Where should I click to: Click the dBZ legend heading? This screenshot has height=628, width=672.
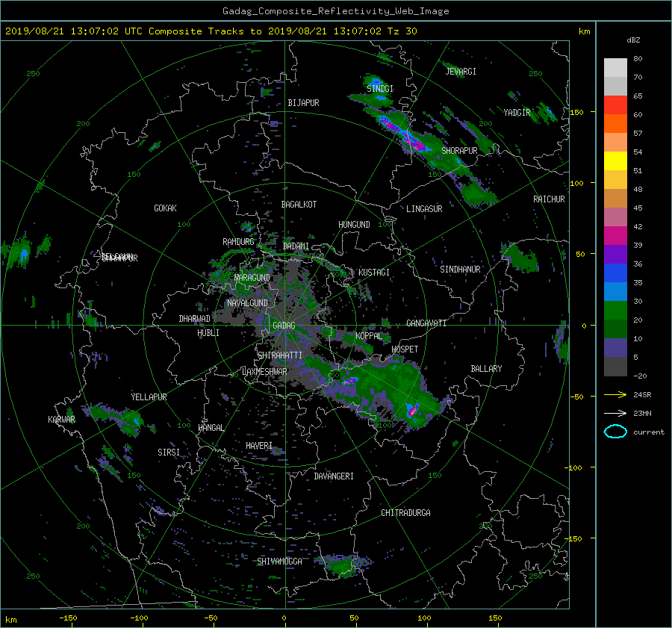coord(633,40)
